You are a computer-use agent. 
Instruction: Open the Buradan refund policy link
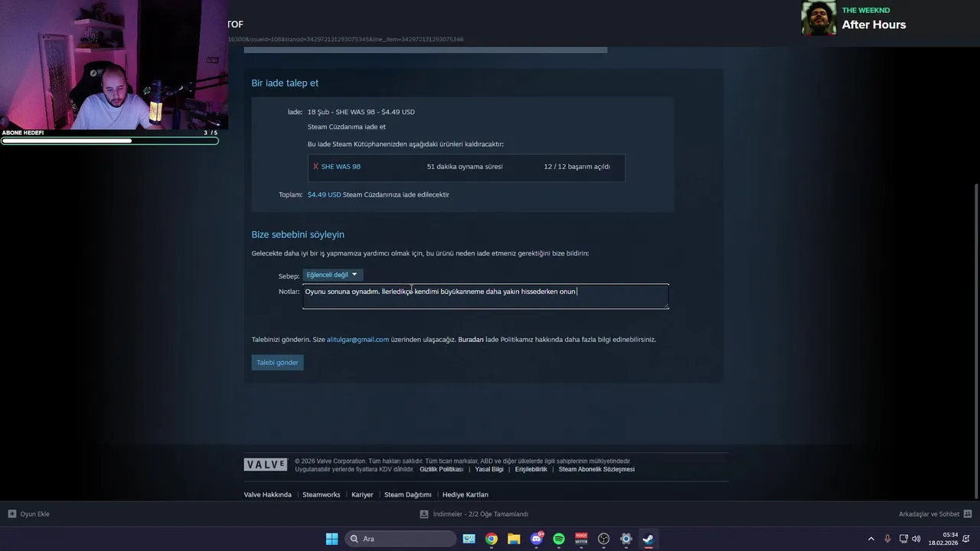471,339
